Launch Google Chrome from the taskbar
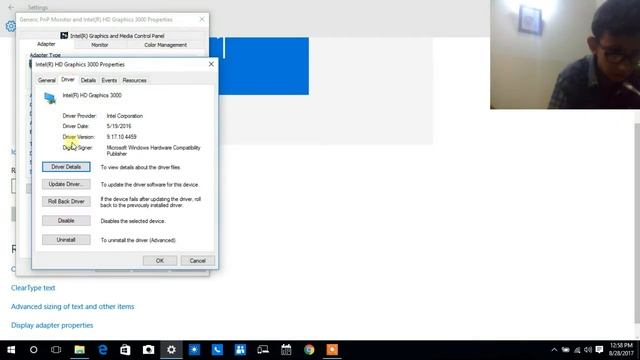Viewport: 640px width, 360px height. 309,350
